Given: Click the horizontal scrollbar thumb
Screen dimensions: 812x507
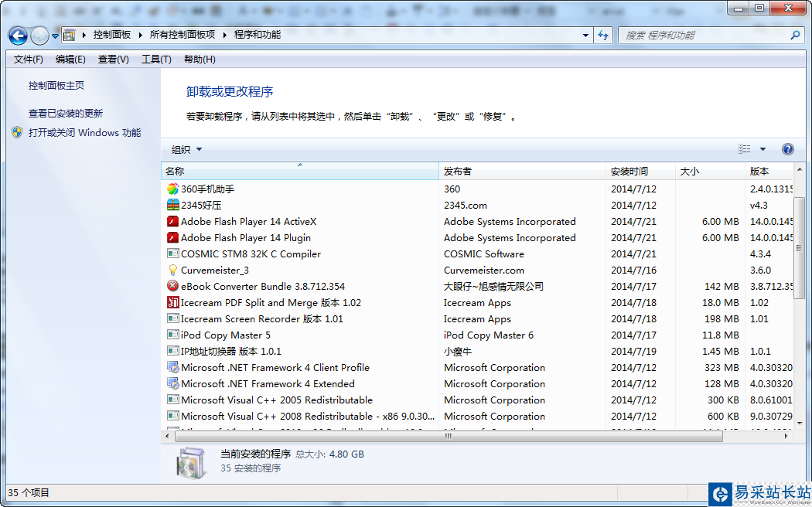Looking at the screenshot, I should pyautogui.click(x=449, y=436).
